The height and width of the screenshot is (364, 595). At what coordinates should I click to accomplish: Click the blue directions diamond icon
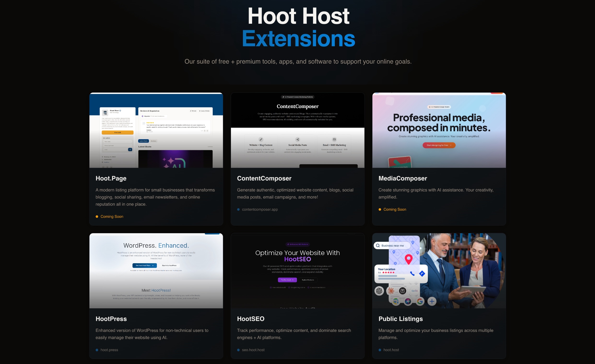click(x=422, y=274)
